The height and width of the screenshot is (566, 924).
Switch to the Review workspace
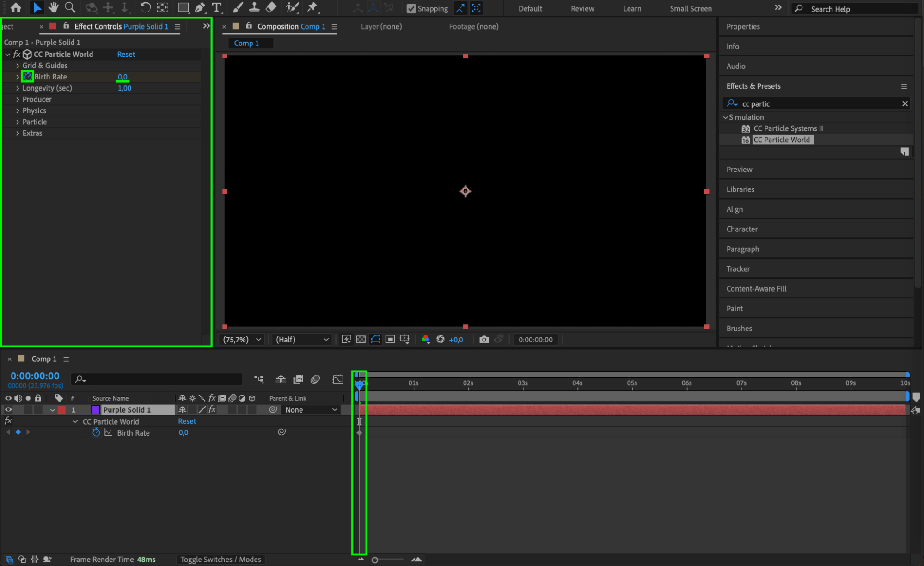click(582, 8)
